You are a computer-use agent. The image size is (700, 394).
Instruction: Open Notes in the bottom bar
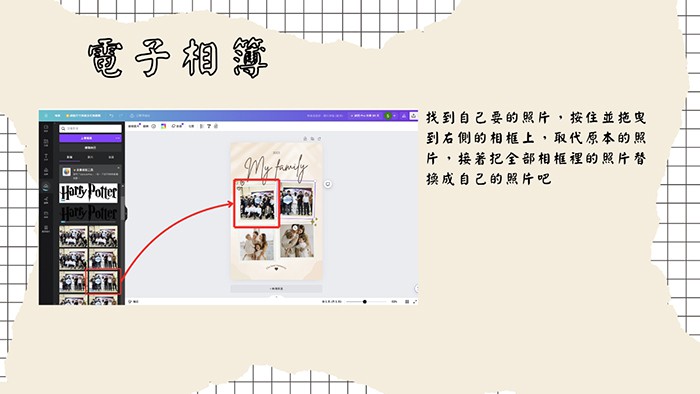tap(133, 302)
